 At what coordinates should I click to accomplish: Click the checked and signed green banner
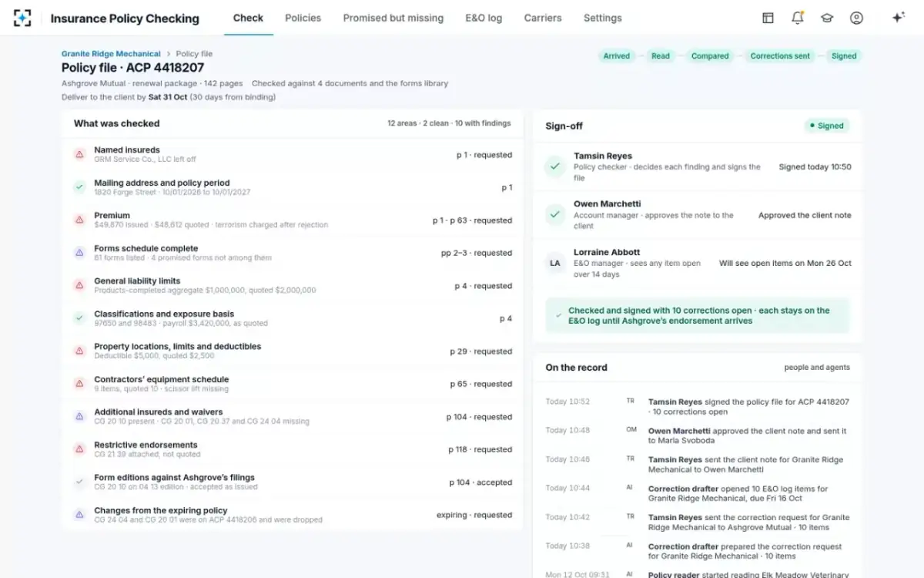click(x=698, y=315)
